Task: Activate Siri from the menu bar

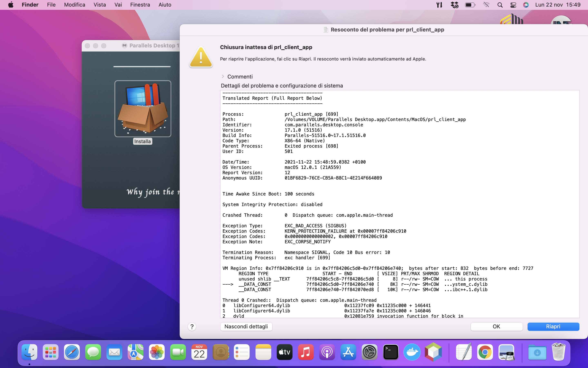Action: (526, 5)
